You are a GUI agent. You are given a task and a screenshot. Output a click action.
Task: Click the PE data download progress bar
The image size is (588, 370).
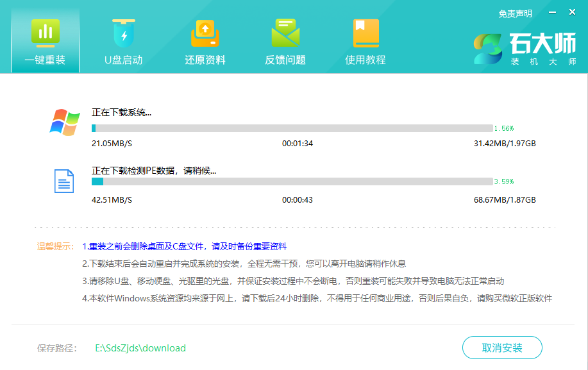pyautogui.click(x=289, y=183)
